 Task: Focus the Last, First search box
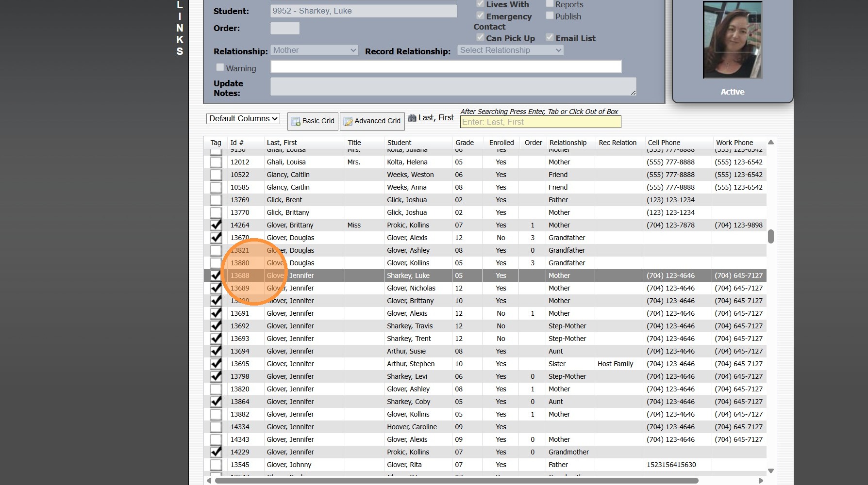pyautogui.click(x=540, y=122)
